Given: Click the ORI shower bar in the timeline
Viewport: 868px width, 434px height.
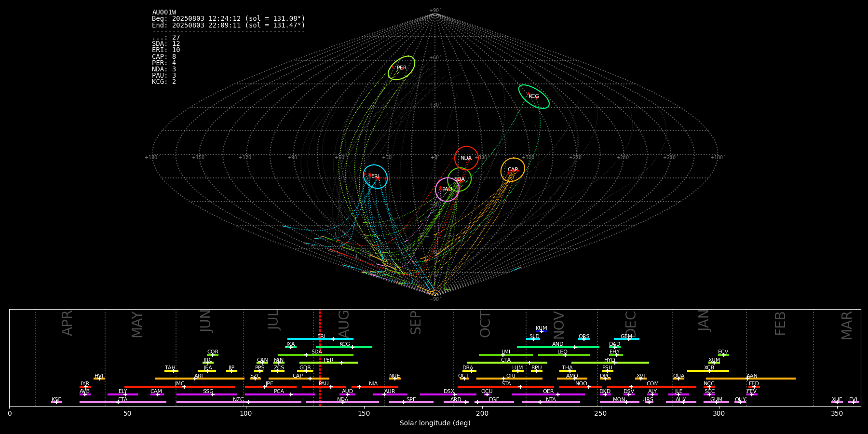Looking at the screenshot, I should click(509, 379).
